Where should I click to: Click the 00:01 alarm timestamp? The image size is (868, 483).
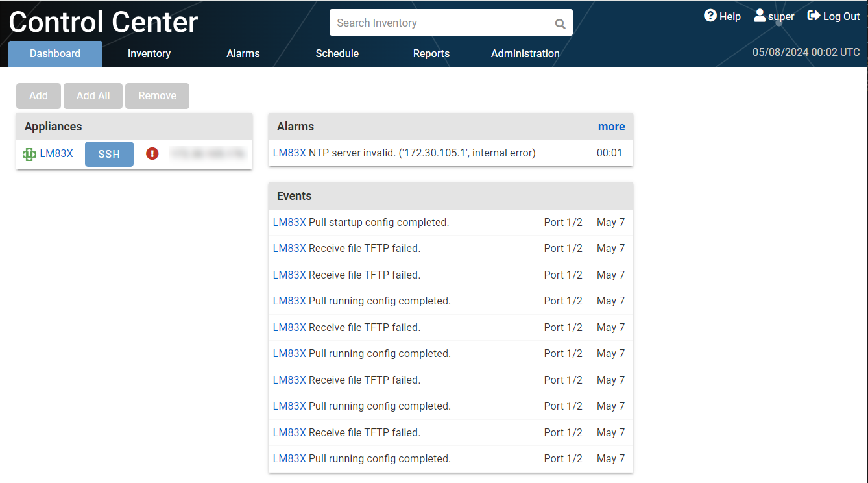[612, 153]
